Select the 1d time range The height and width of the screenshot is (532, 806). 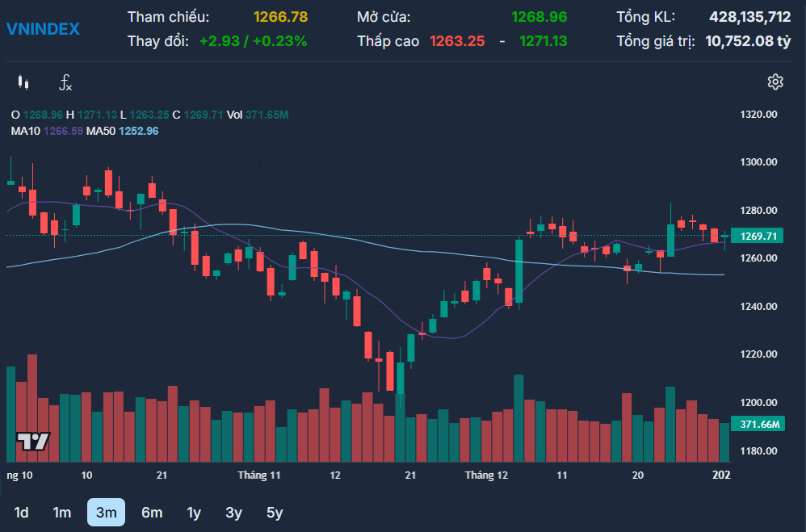coord(22,513)
